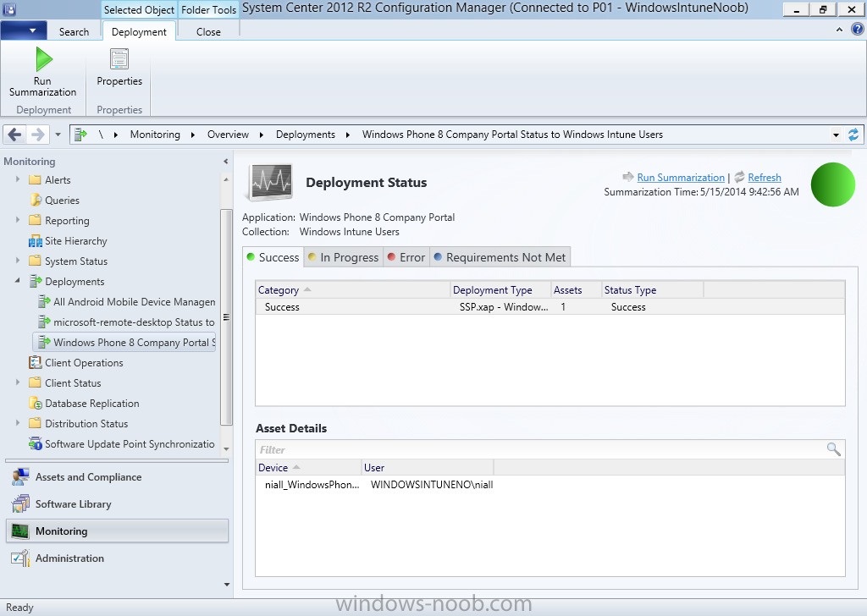Click the Deployments node icon
Screen dimensions: 867x616
tap(36, 281)
